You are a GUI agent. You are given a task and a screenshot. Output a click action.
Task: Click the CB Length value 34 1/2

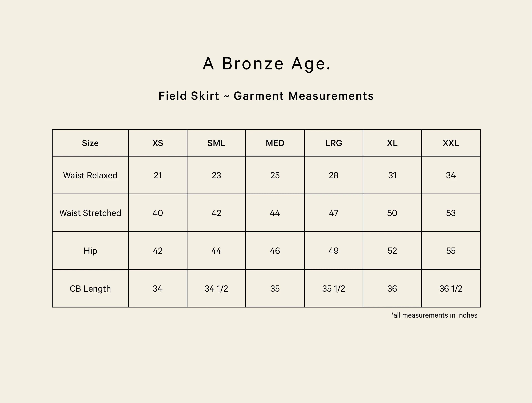[216, 289]
